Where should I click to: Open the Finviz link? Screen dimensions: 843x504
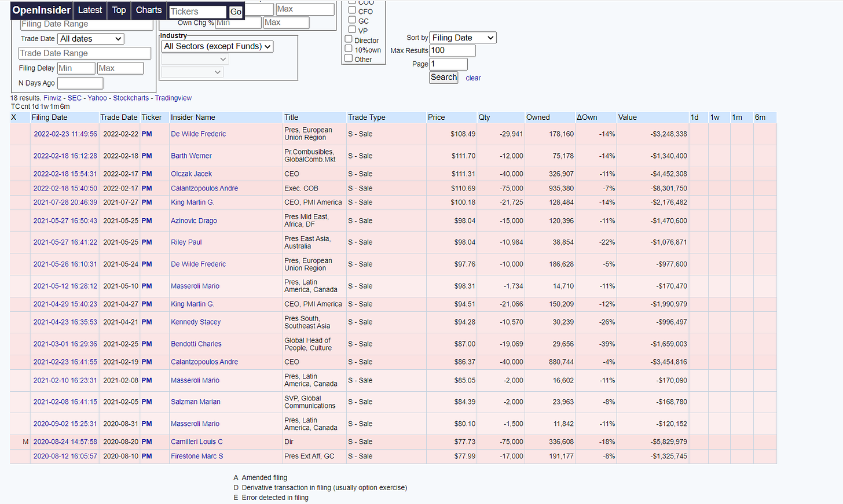coord(52,98)
